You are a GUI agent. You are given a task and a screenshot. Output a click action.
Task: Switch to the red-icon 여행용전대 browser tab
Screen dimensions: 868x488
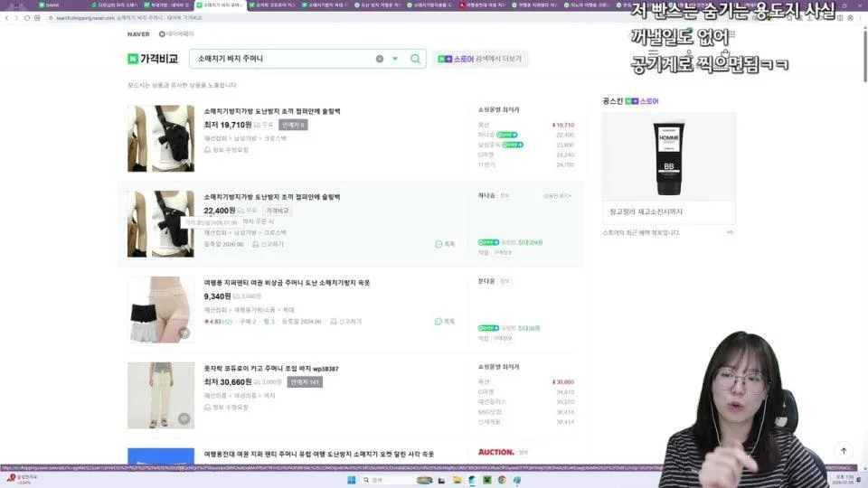coord(482,5)
